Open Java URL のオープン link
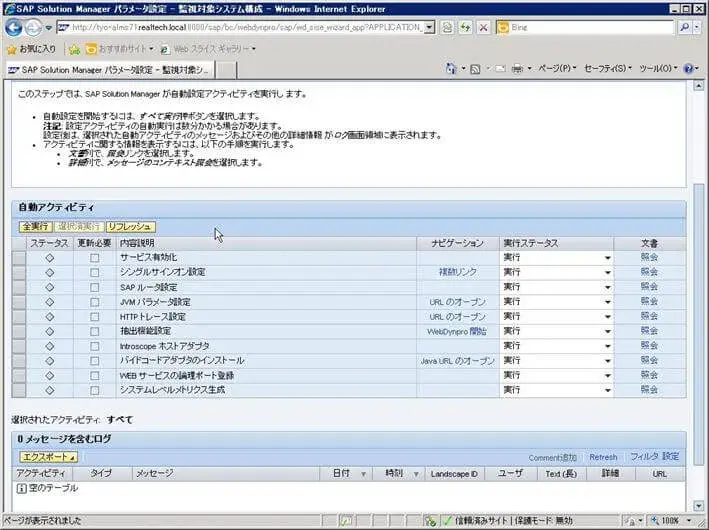The image size is (709, 530). tap(458, 361)
